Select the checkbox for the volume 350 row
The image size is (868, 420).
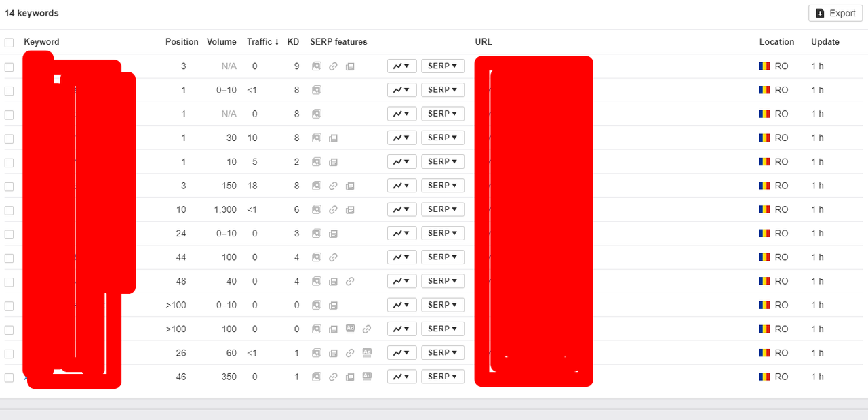point(9,377)
